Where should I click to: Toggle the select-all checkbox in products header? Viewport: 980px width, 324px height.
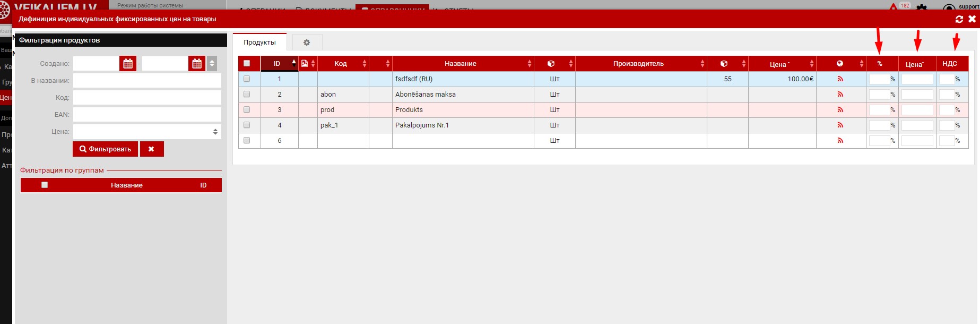pyautogui.click(x=247, y=63)
